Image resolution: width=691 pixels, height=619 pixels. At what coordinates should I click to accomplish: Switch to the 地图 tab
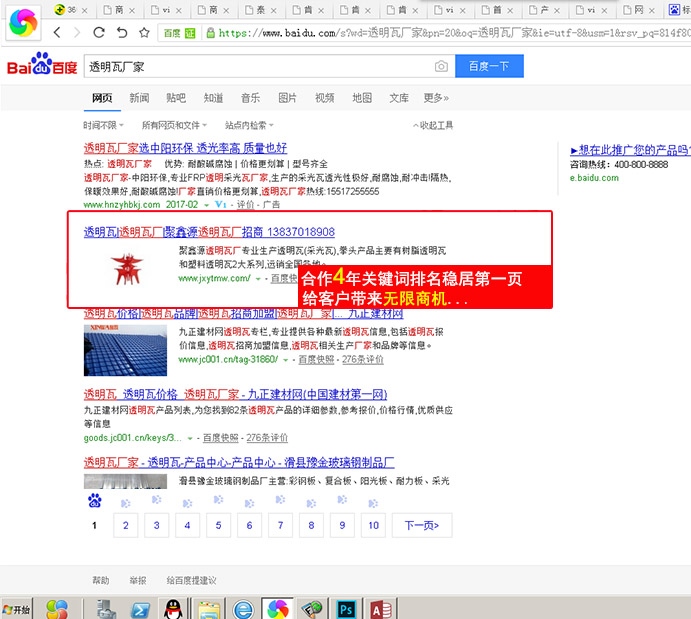pos(362,98)
